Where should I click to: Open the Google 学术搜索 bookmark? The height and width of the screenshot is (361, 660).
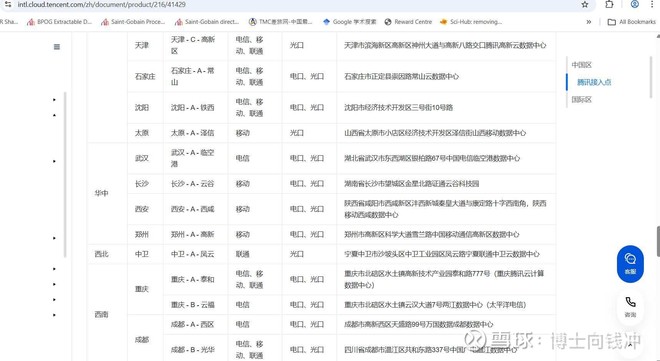[349, 22]
